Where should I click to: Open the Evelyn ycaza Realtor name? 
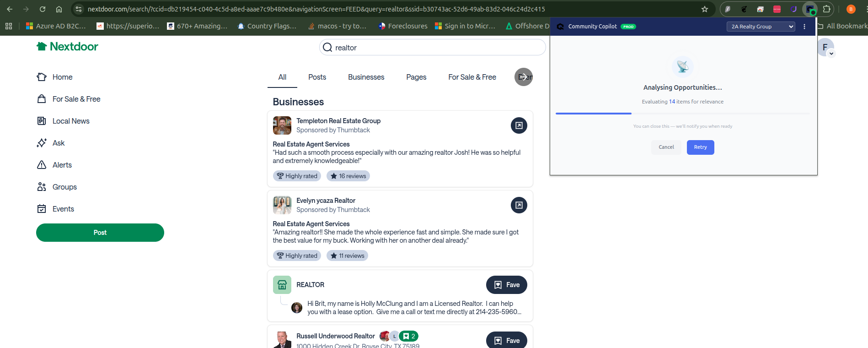click(x=326, y=201)
